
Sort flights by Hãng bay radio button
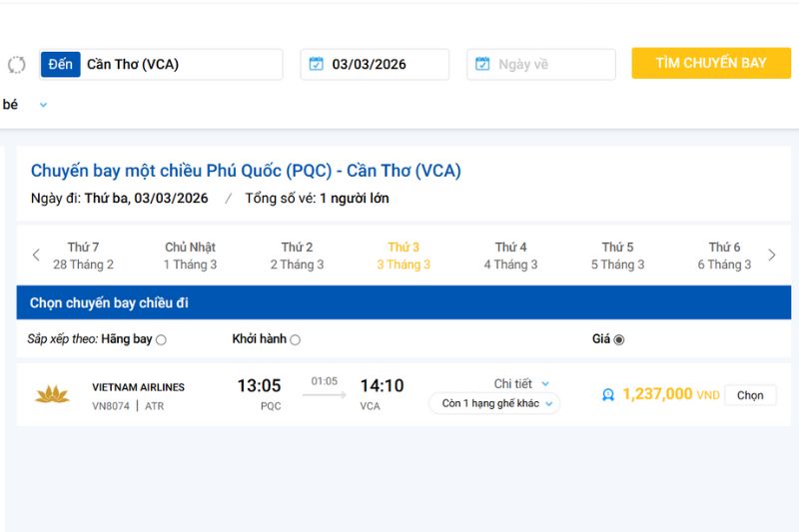[161, 339]
